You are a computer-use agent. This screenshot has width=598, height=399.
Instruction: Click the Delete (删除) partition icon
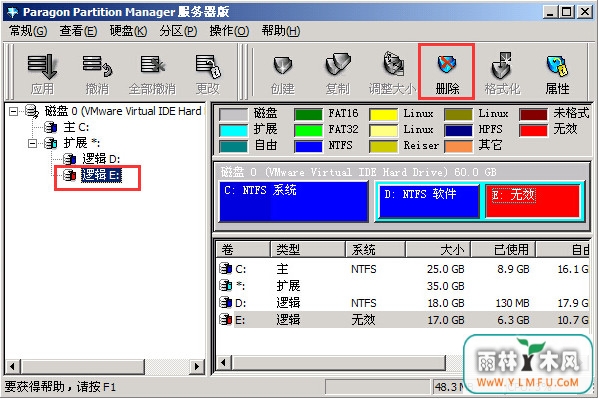(447, 64)
